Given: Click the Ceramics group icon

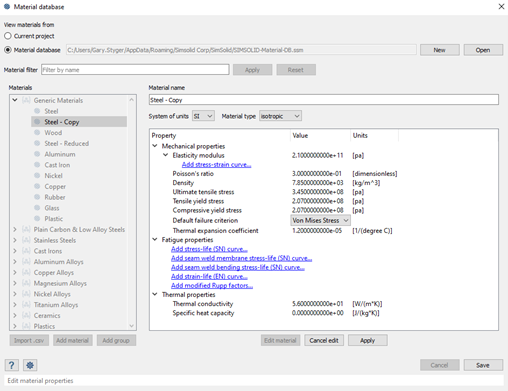Looking at the screenshot, I should pos(26,315).
